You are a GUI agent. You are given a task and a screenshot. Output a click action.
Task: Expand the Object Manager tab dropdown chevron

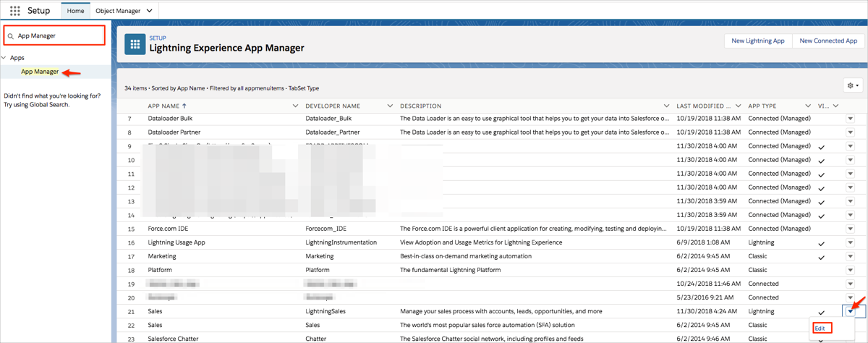coord(150,11)
